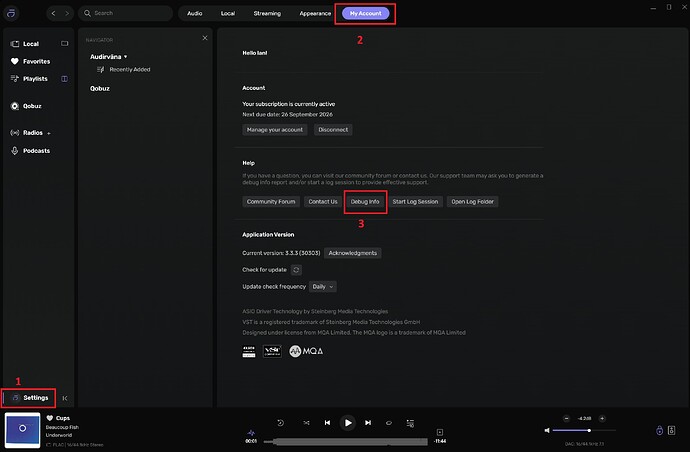Switch to the Streaming tab

267,13
